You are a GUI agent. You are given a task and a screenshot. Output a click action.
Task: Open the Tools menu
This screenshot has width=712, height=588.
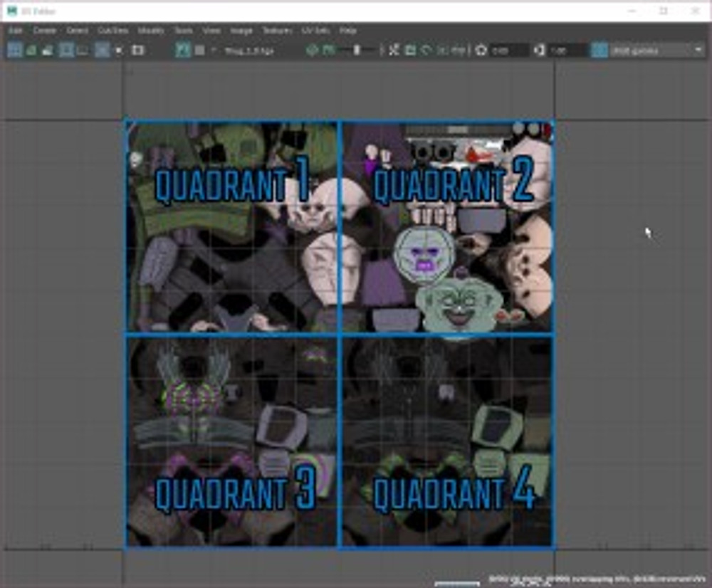184,31
